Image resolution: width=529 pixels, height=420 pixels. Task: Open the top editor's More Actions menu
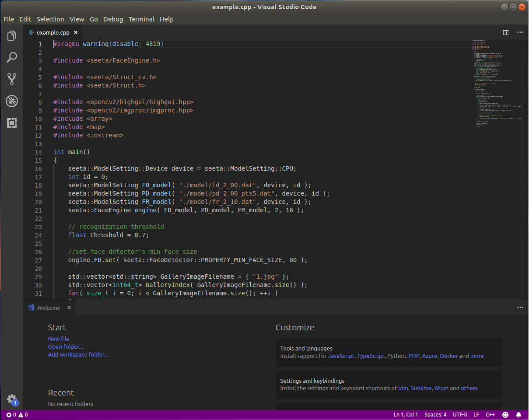[x=520, y=32]
